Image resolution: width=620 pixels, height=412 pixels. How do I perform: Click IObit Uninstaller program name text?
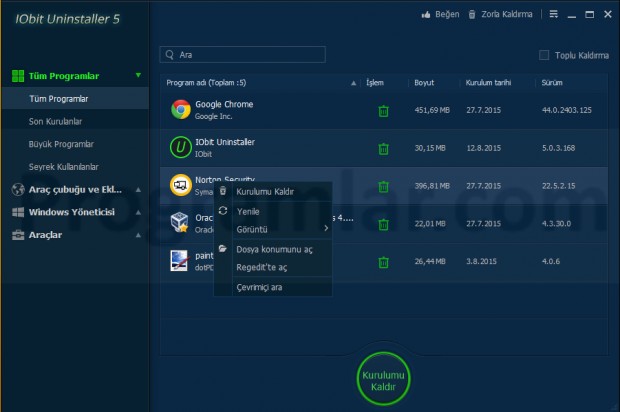(x=225, y=142)
